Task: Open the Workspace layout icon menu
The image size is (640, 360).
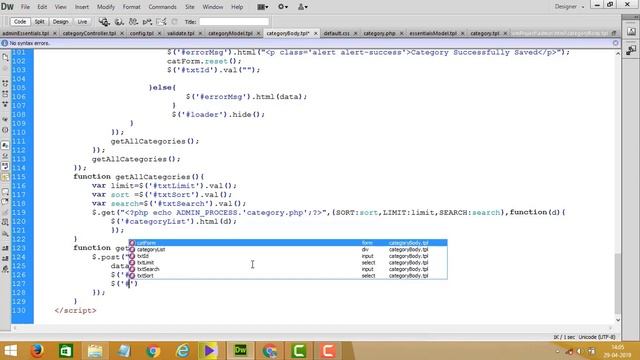Action: [263, 7]
